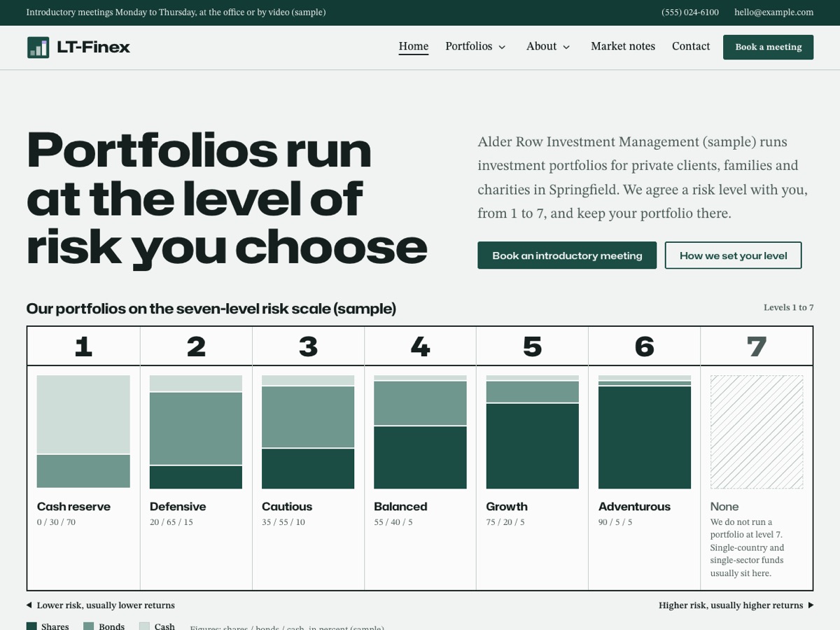Click the Balanced allocation bar chart
Screen dimensions: 840x630
(420, 432)
